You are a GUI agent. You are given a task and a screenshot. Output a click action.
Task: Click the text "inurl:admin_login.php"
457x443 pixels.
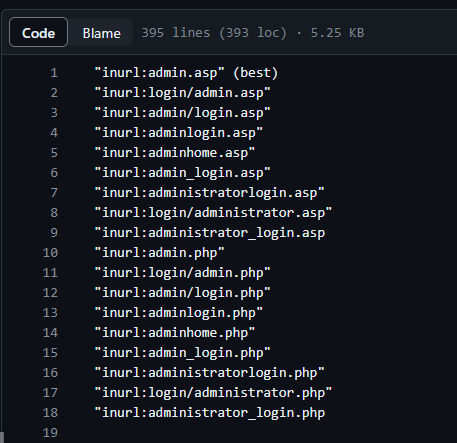tap(182, 353)
